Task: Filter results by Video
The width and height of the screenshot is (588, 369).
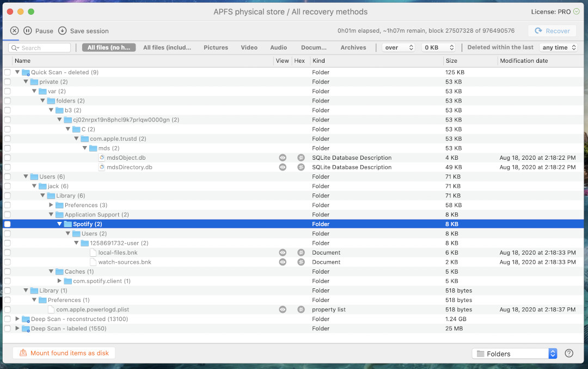Action: click(x=249, y=47)
